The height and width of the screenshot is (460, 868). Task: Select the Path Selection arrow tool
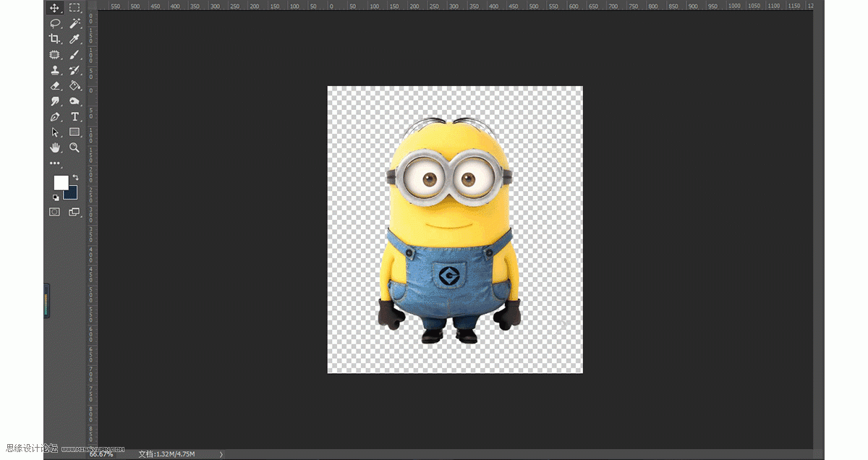click(x=55, y=132)
